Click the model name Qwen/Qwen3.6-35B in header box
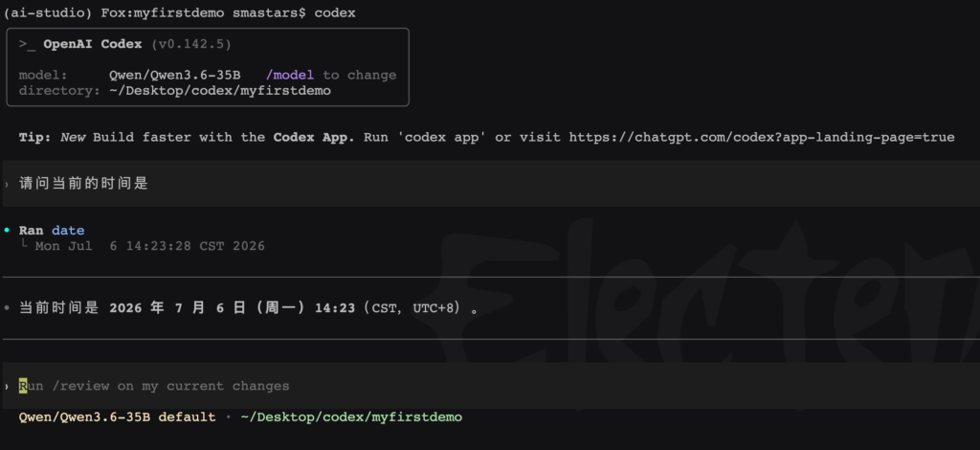 174,75
